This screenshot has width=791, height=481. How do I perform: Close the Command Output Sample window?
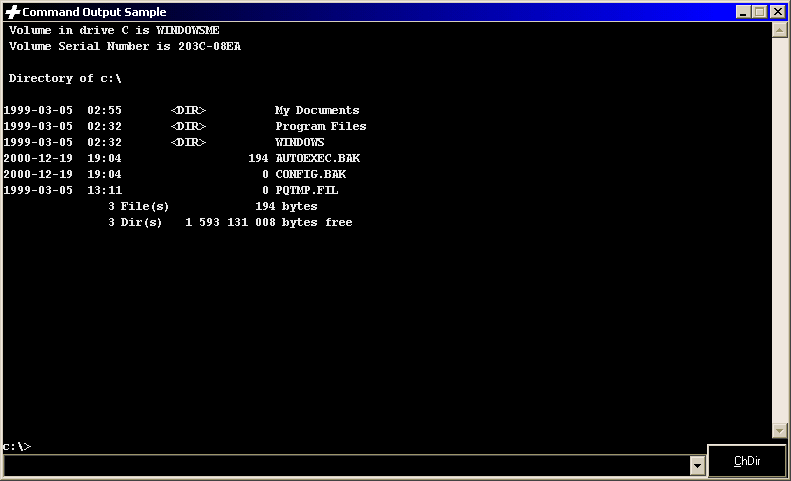pos(778,12)
